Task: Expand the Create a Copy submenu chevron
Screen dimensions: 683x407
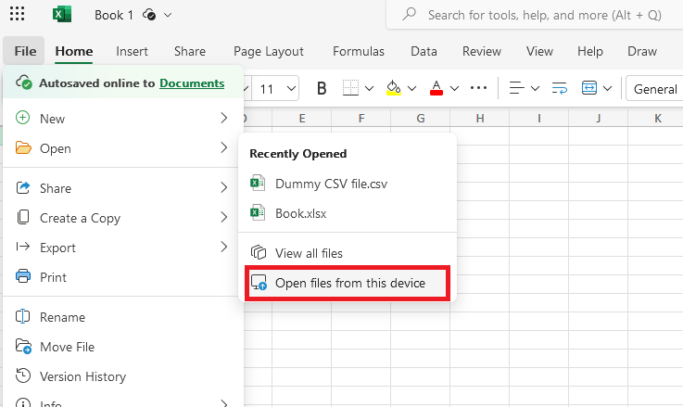Action: click(224, 217)
